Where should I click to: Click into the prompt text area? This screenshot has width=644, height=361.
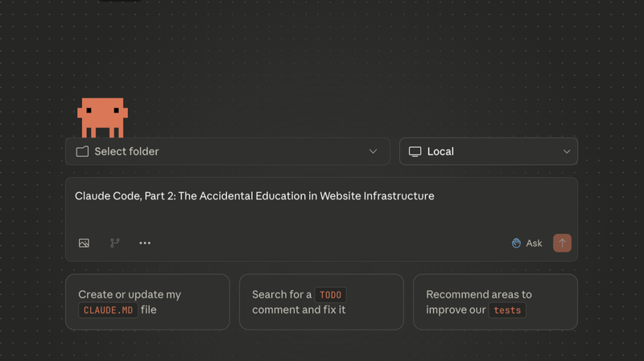pos(321,207)
